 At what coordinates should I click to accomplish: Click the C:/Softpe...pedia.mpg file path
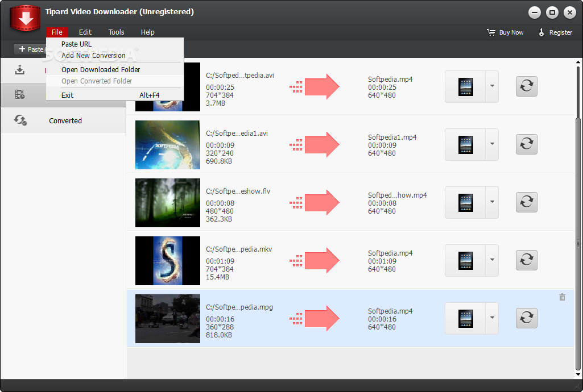(x=239, y=307)
